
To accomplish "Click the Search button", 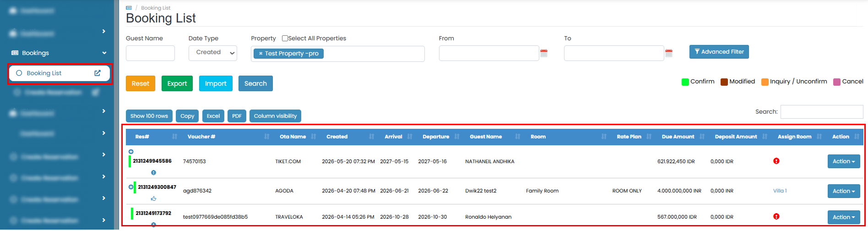I will tap(255, 83).
